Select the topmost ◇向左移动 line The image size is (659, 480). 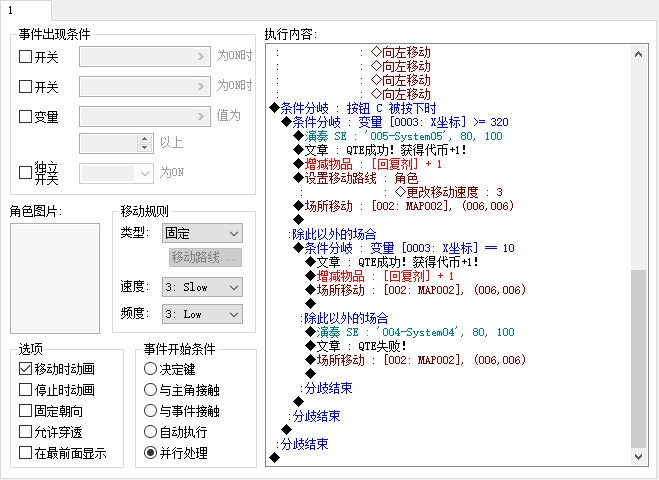tap(401, 52)
